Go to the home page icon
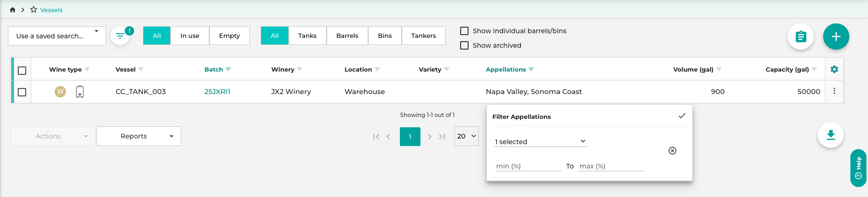This screenshot has height=197, width=868. click(13, 10)
